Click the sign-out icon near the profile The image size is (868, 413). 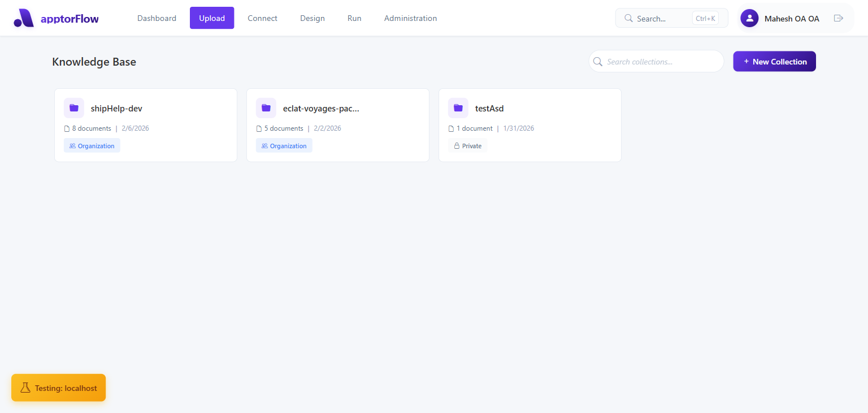[x=839, y=18]
